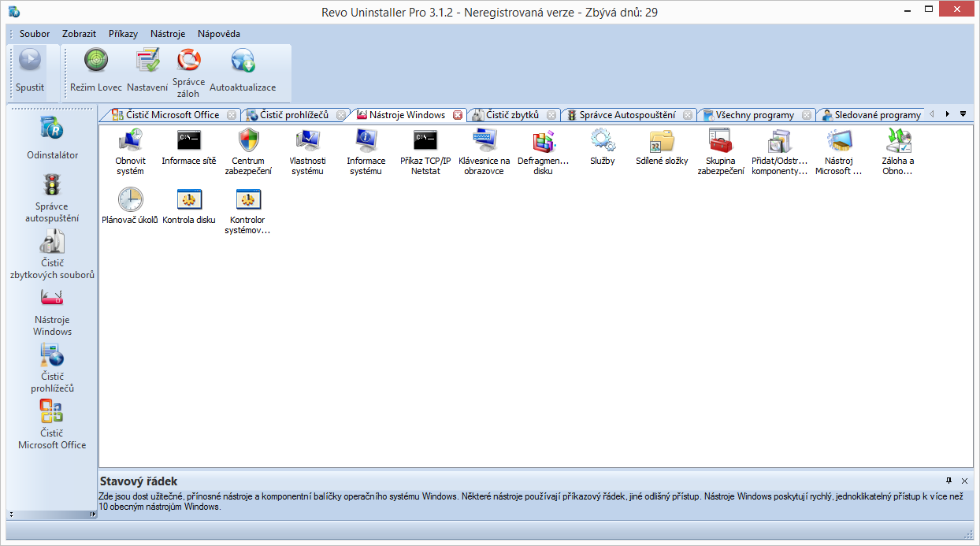Open the tab list dropdown arrow

point(963,114)
